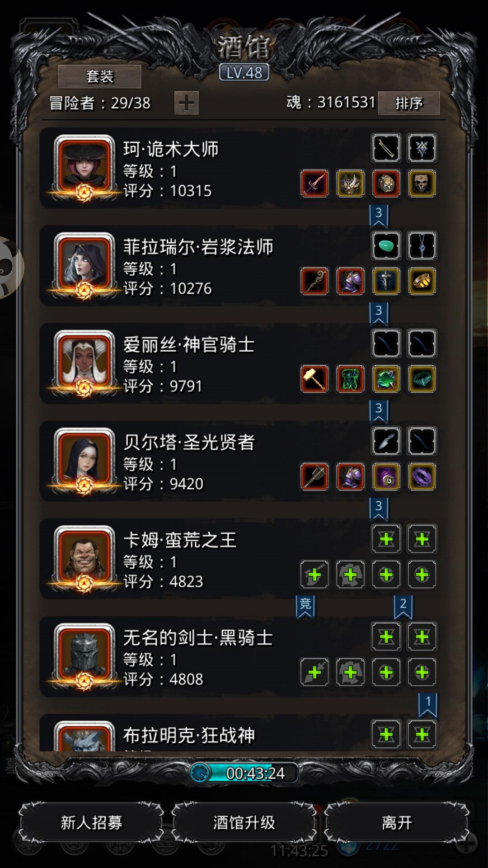The width and height of the screenshot is (488, 868).
Task: Add a weapon to 卡姆·蛮荒之王's empty slot
Action: [314, 574]
